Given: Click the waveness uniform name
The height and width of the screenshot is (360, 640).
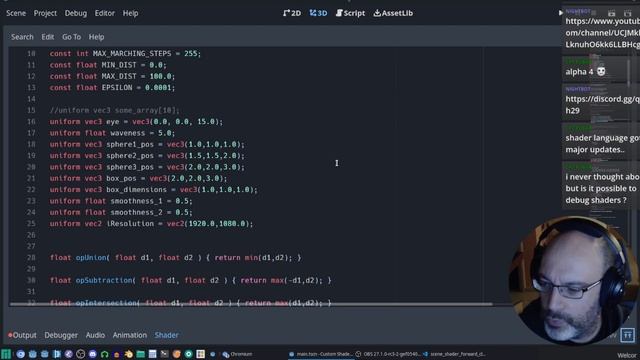Looking at the screenshot, I should tap(128, 133).
